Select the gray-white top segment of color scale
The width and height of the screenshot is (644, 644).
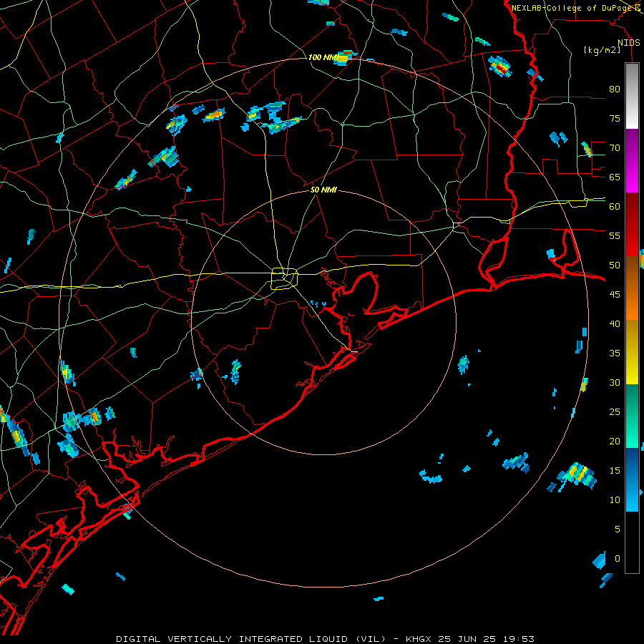[x=632, y=96]
